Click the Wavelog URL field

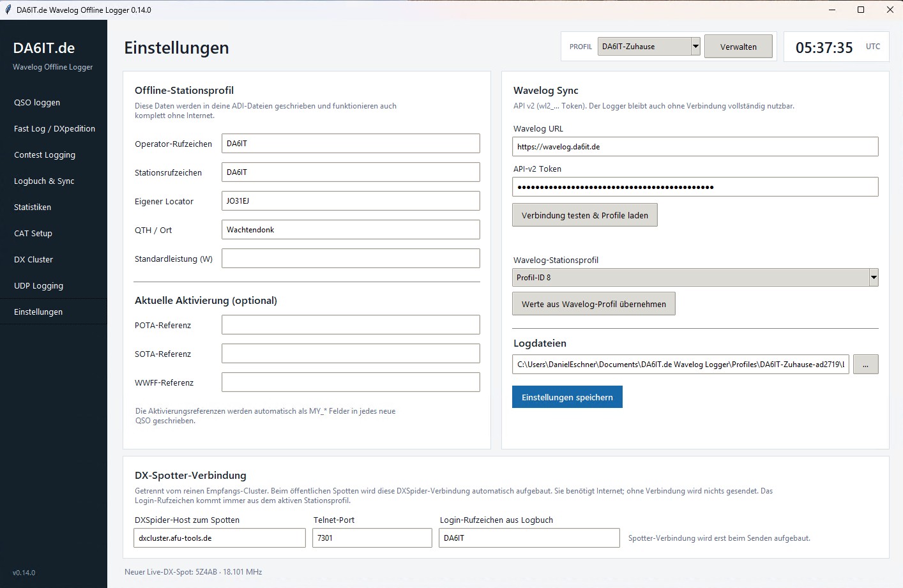[x=695, y=146]
